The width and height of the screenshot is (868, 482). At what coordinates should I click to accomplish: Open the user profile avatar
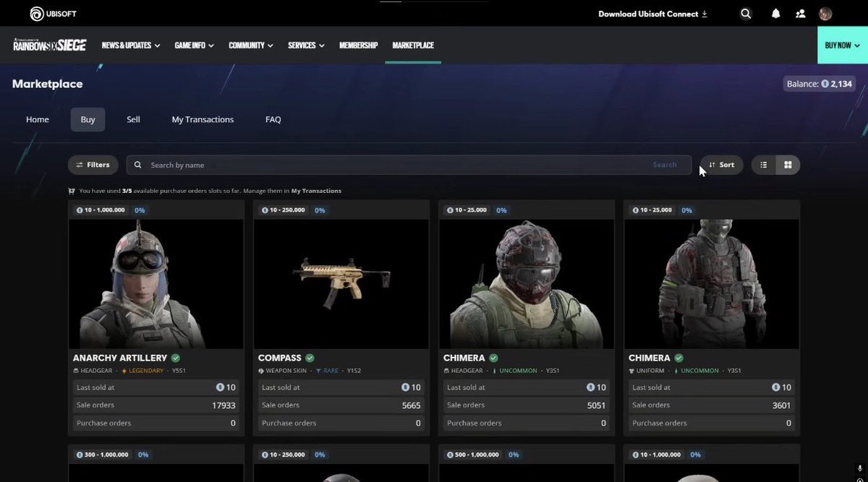pyautogui.click(x=825, y=14)
